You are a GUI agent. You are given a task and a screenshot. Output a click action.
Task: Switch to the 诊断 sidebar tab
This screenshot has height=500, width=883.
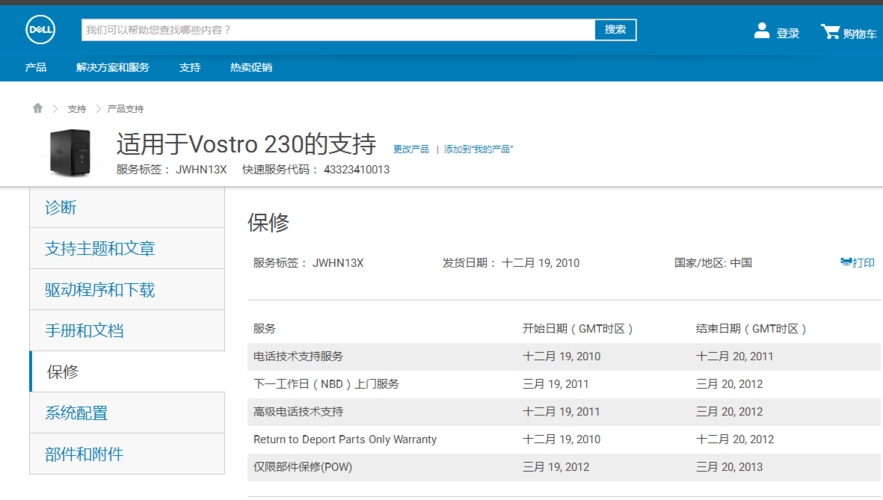click(x=61, y=207)
